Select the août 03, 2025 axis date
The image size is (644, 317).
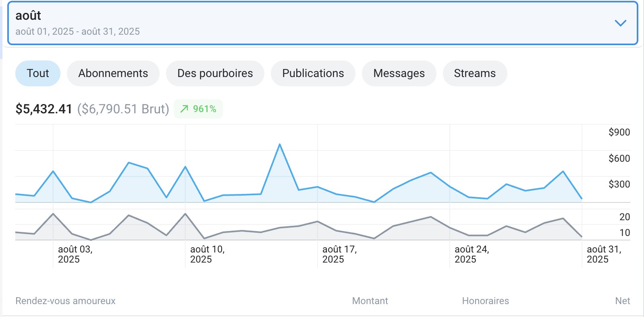75,254
